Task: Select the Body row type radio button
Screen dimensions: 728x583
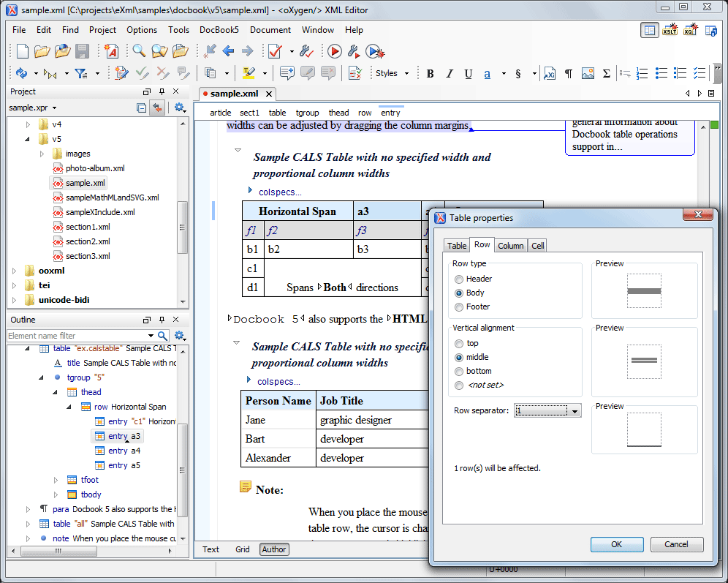Action: pyautogui.click(x=459, y=293)
